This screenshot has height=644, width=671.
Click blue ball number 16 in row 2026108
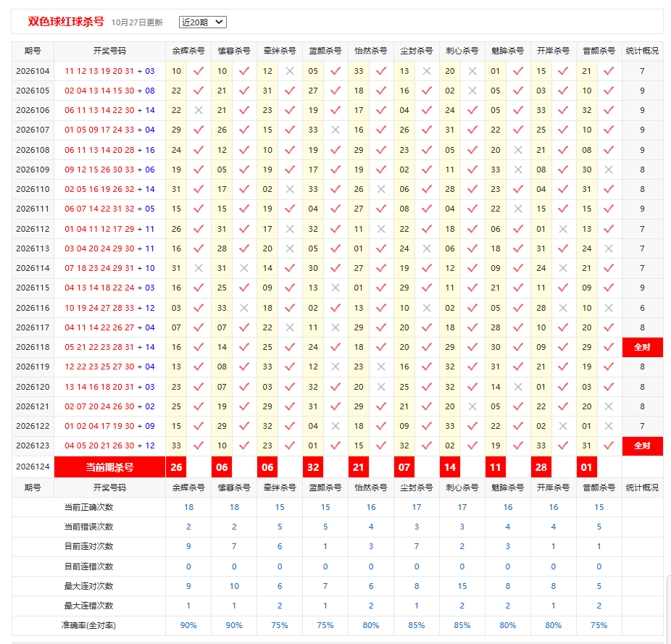(150, 150)
